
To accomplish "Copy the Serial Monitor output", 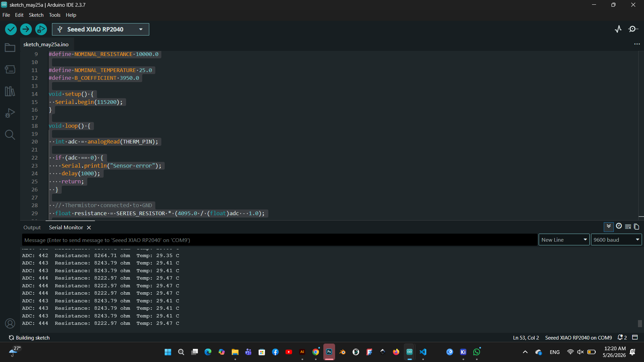I will pos(637,227).
